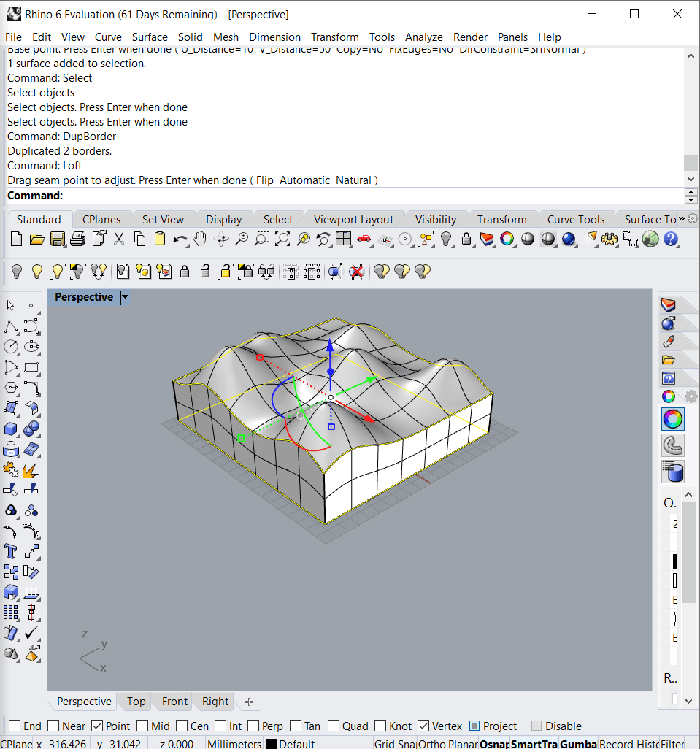Select the Polyline tool in left toolbar
700x749 pixels.
point(11,326)
